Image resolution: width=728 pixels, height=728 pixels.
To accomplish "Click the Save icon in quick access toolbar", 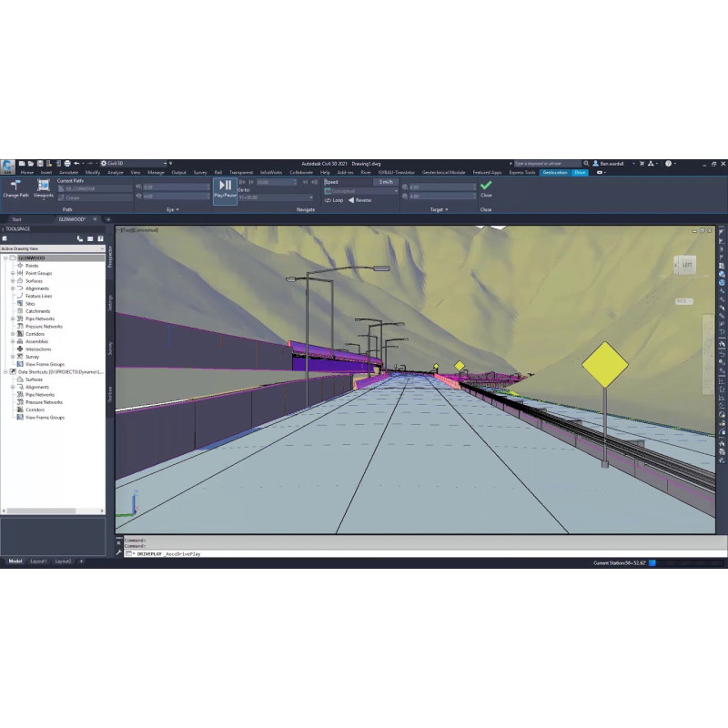I will [x=41, y=163].
